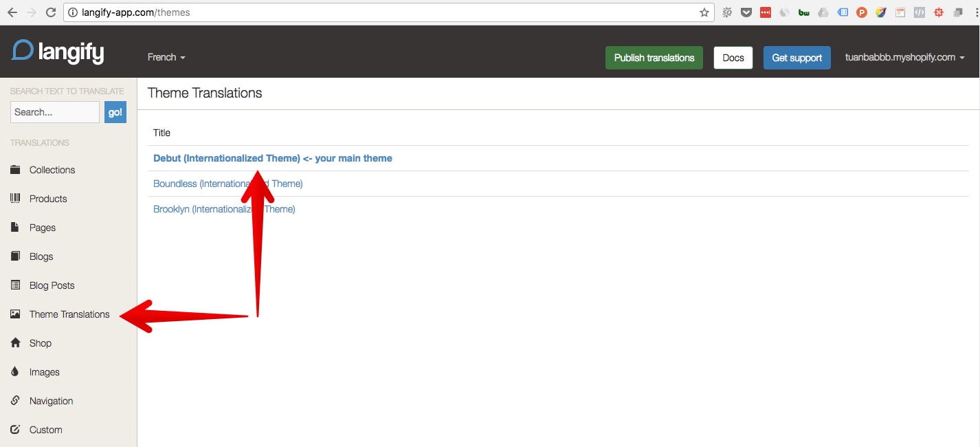Image resolution: width=980 pixels, height=447 pixels.
Task: Click the site info icon in the address bar
Action: (73, 12)
